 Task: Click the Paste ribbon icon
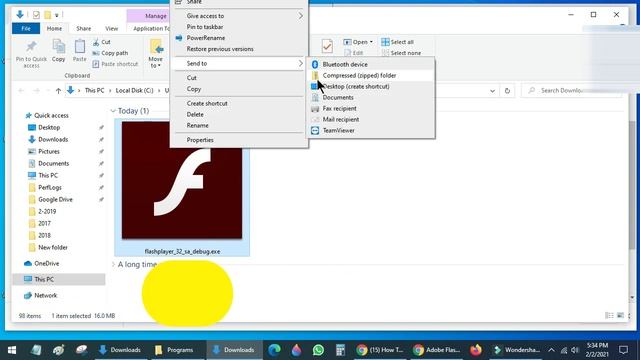[x=80, y=51]
